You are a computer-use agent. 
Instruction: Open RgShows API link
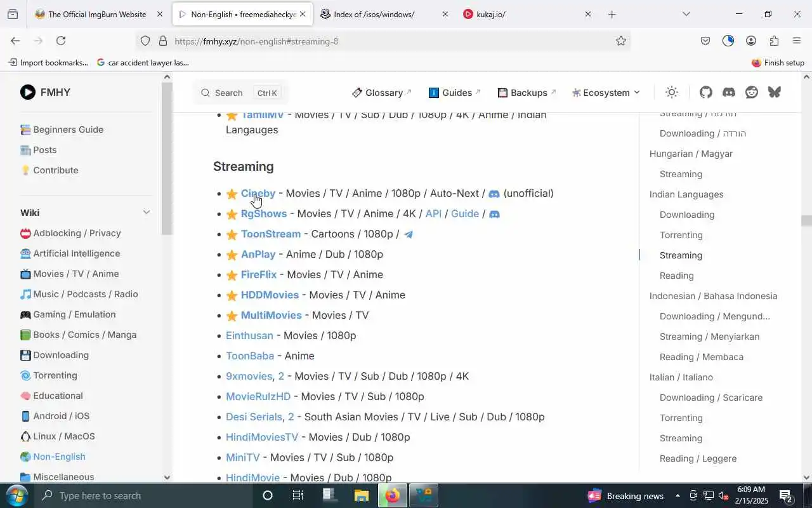pos(433,214)
